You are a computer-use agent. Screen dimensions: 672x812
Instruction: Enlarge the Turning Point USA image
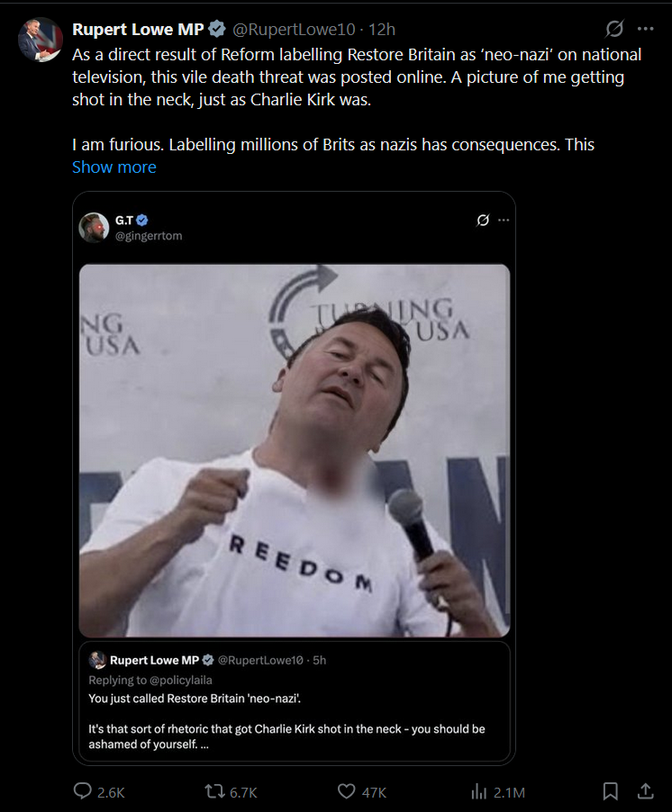click(x=295, y=450)
